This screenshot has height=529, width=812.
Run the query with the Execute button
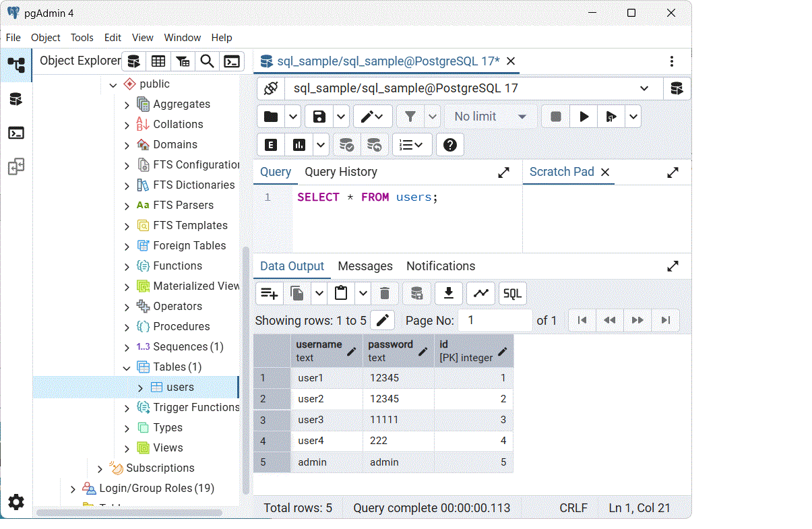[584, 117]
